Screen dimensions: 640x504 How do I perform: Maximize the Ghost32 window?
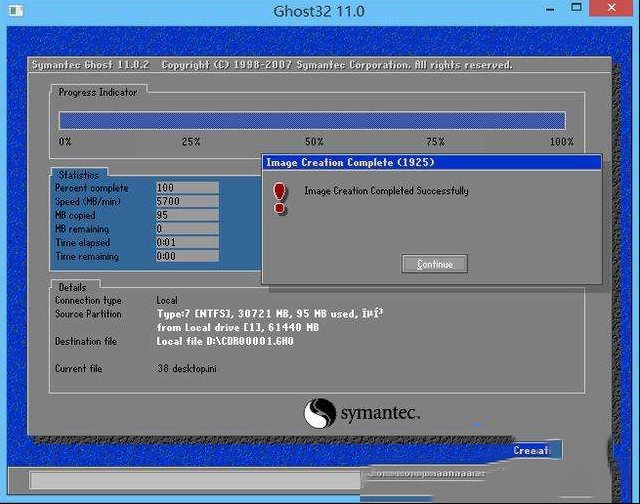[576, 7]
